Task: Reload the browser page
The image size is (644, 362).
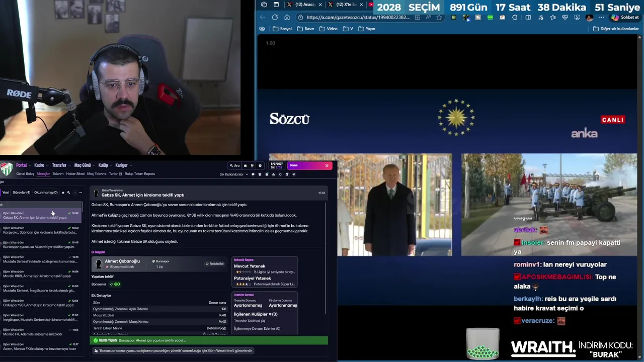Action: (x=275, y=17)
